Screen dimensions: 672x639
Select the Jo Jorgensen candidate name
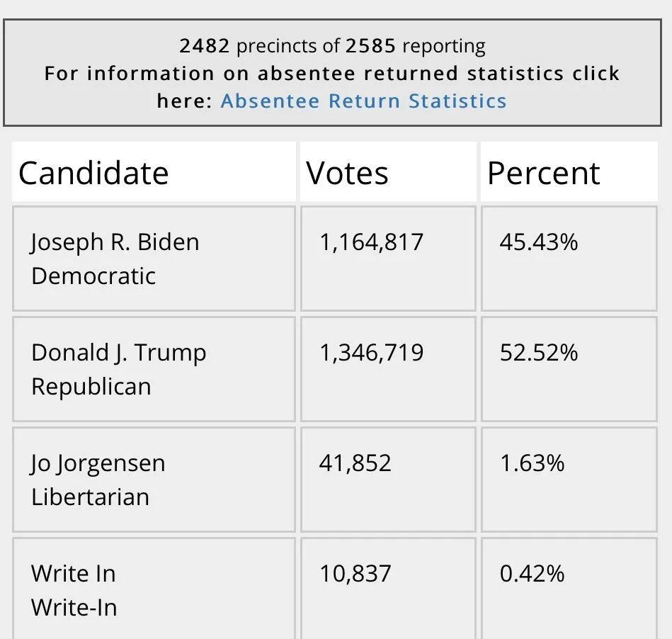(x=98, y=463)
